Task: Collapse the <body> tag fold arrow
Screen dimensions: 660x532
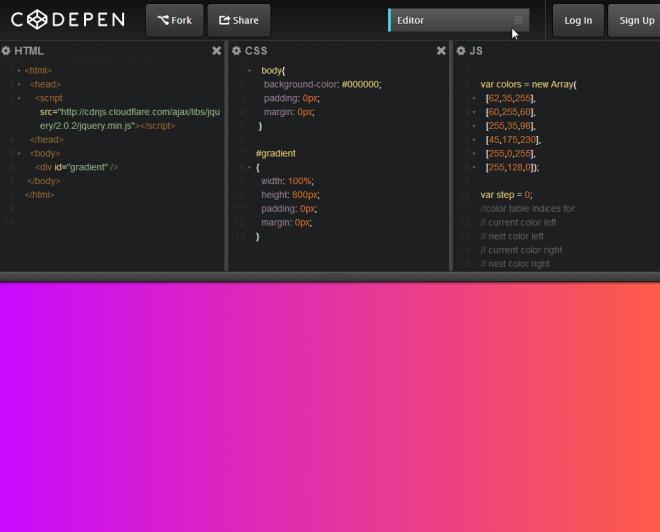Action: tap(19, 153)
